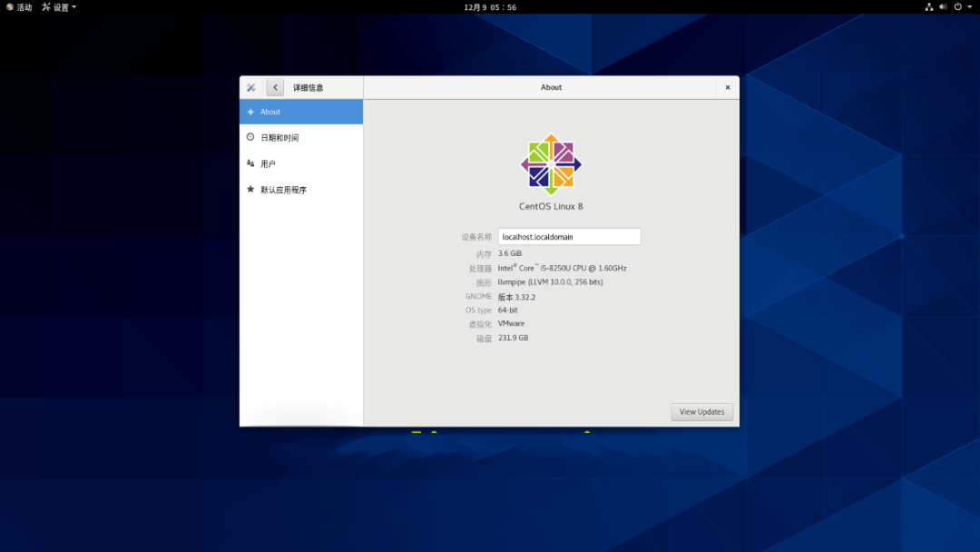The image size is (980, 552).
Task: Click the plus icon beside About
Action: click(x=250, y=112)
